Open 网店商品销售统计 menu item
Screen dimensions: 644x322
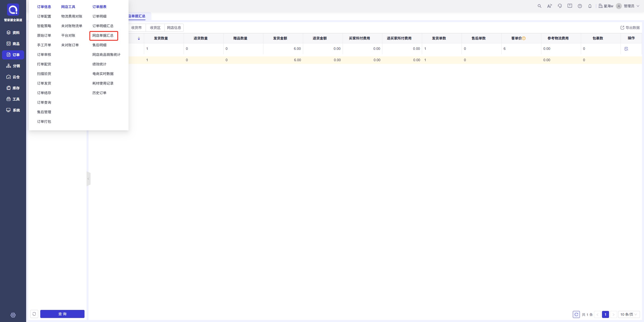[106, 55]
